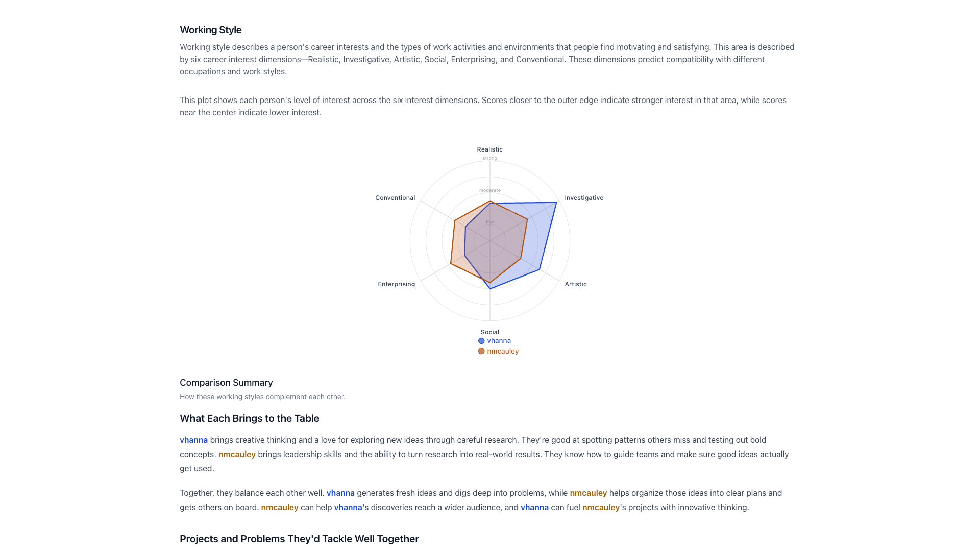This screenshot has height=551, width=980.
Task: Click vhanna's blue Investigative data point
Action: tap(556, 203)
